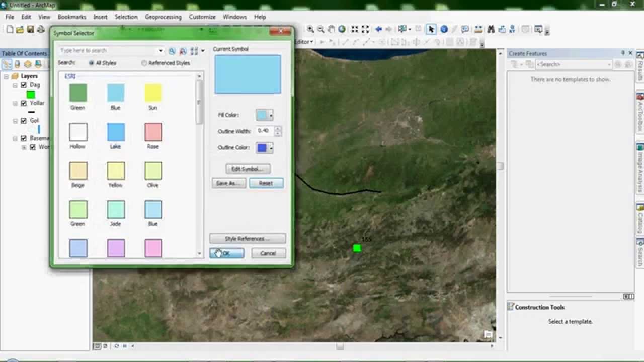Click the Find Route icon

coord(502,29)
